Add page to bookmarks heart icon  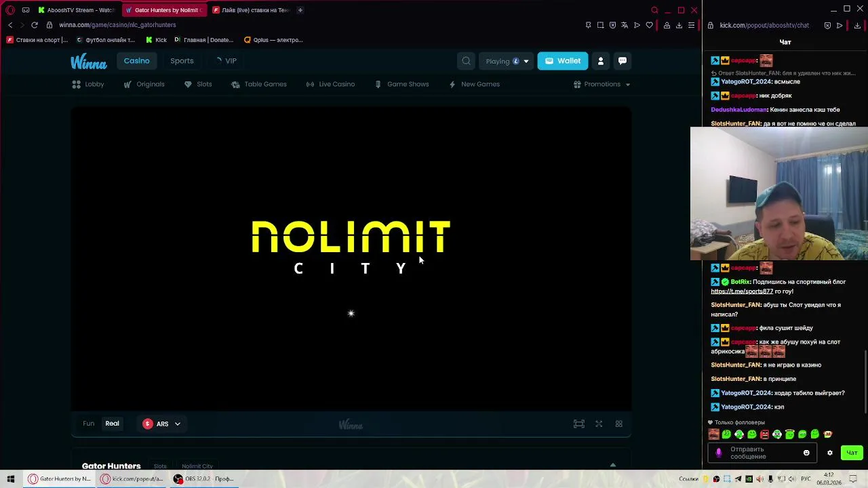coord(649,25)
